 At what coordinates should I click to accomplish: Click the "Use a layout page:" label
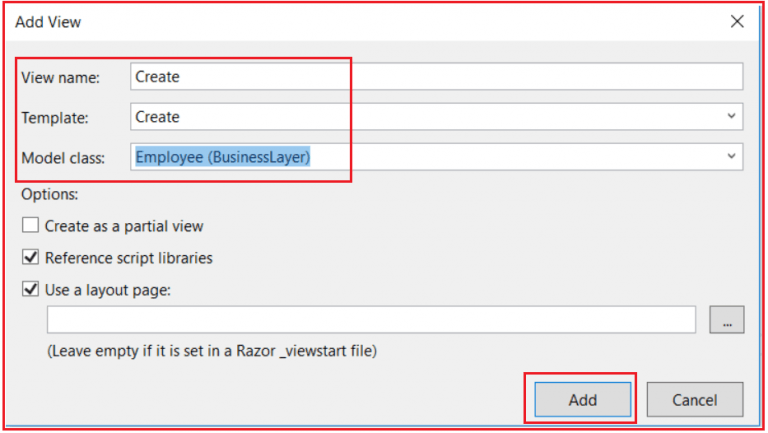click(108, 289)
